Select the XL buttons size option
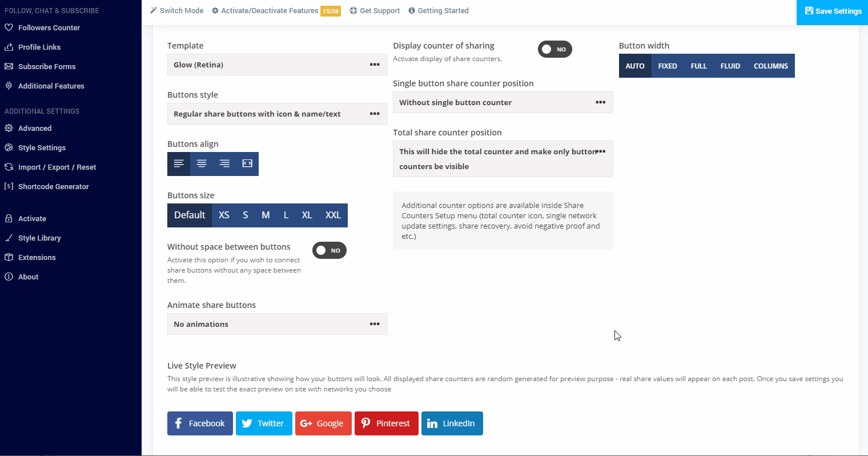The height and width of the screenshot is (456, 868). (x=307, y=215)
